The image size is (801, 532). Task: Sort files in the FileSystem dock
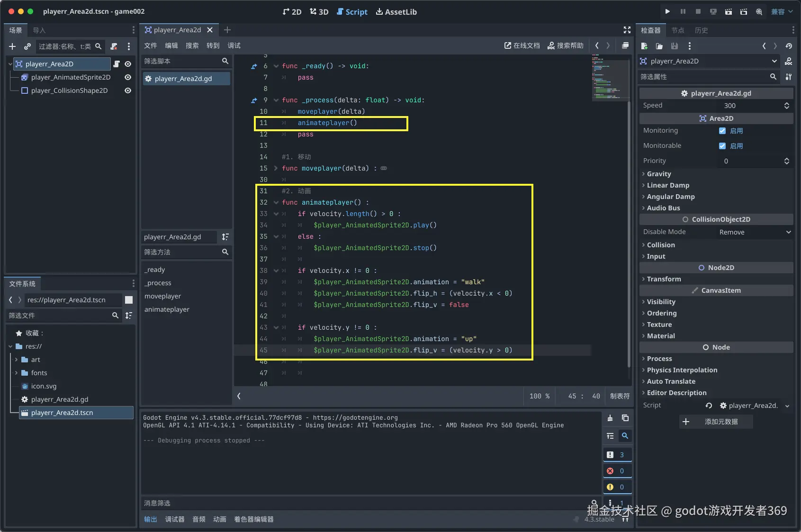coord(129,316)
